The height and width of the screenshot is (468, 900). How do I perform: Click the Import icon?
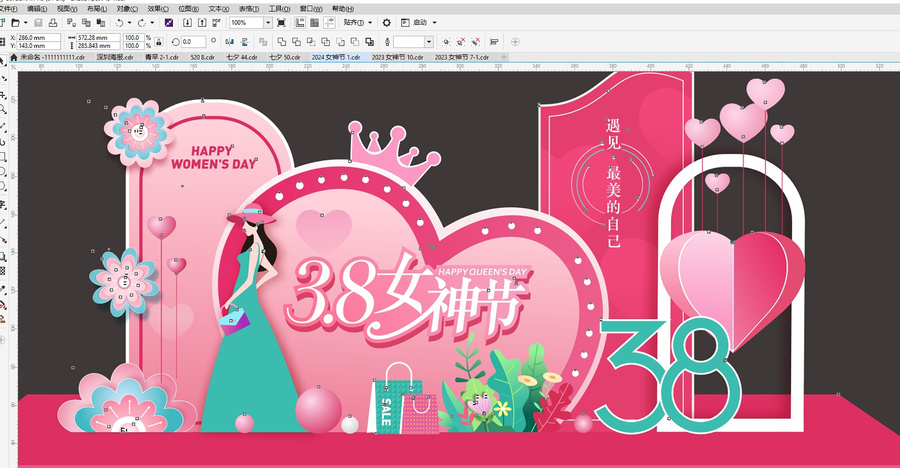point(187,22)
